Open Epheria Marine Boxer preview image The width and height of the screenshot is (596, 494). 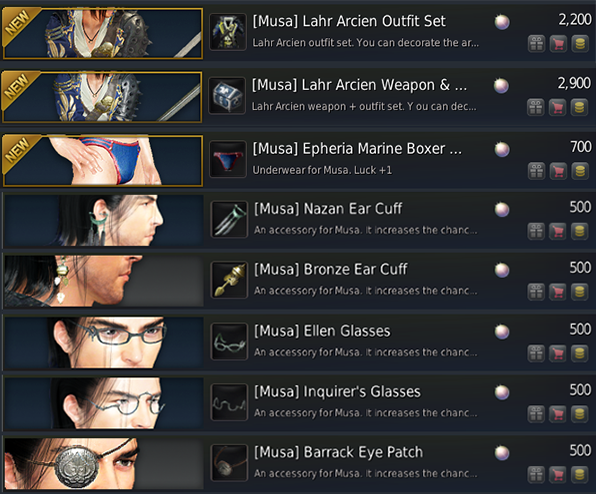(x=103, y=161)
